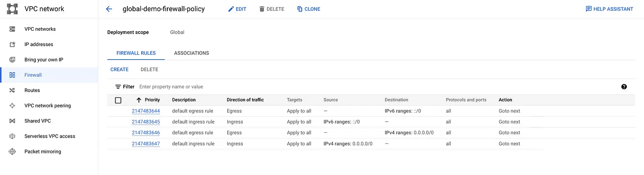Click the Destination column header
644x175 pixels.
click(397, 100)
